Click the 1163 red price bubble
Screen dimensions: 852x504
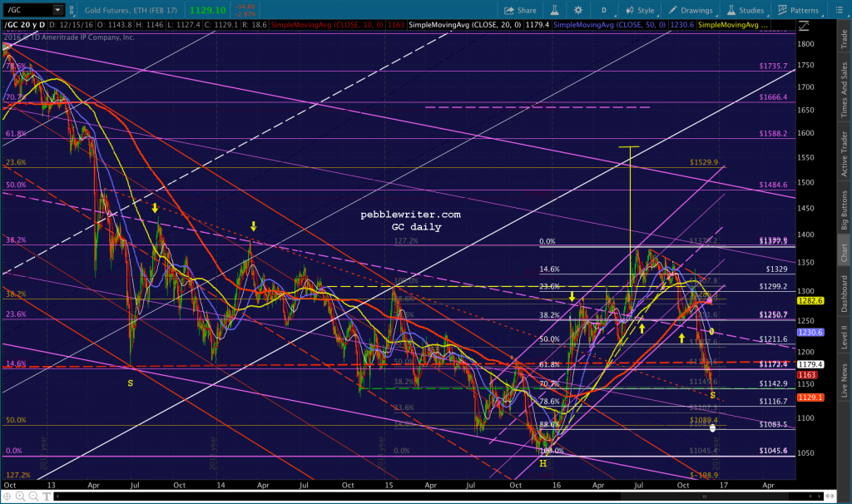(x=807, y=375)
